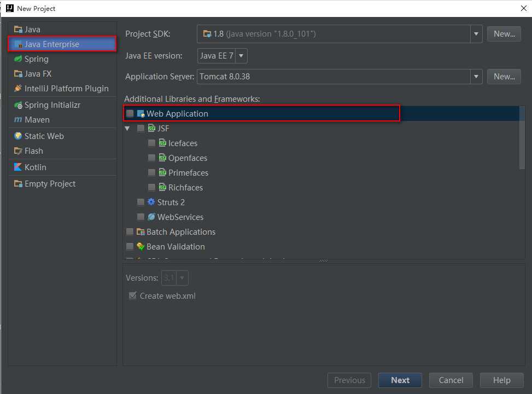Tick the Openfaces checkbox
The image size is (532, 394).
tap(151, 158)
